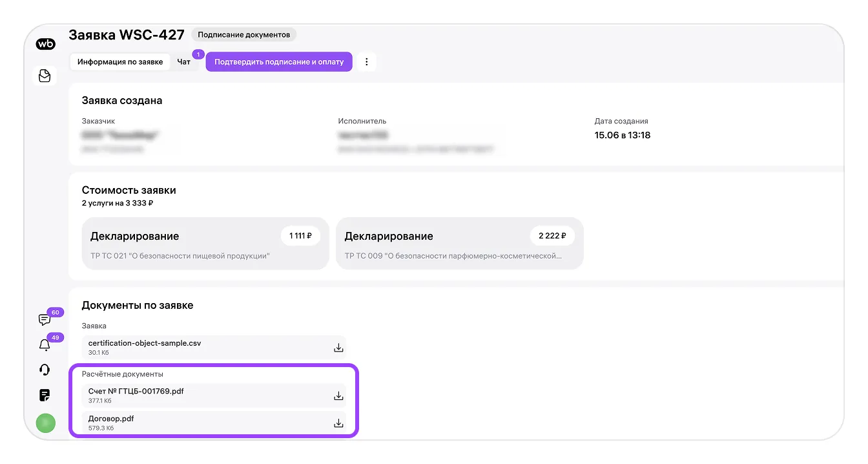Click the date 15.06 в 13:18

623,135
